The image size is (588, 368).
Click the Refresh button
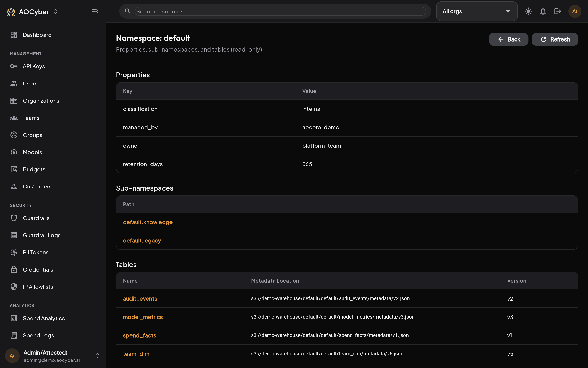[x=555, y=39]
